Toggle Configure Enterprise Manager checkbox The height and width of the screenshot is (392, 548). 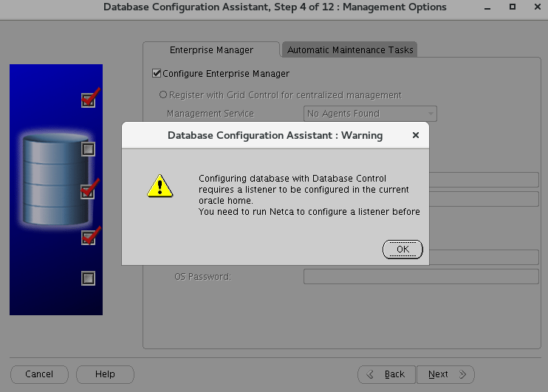157,73
